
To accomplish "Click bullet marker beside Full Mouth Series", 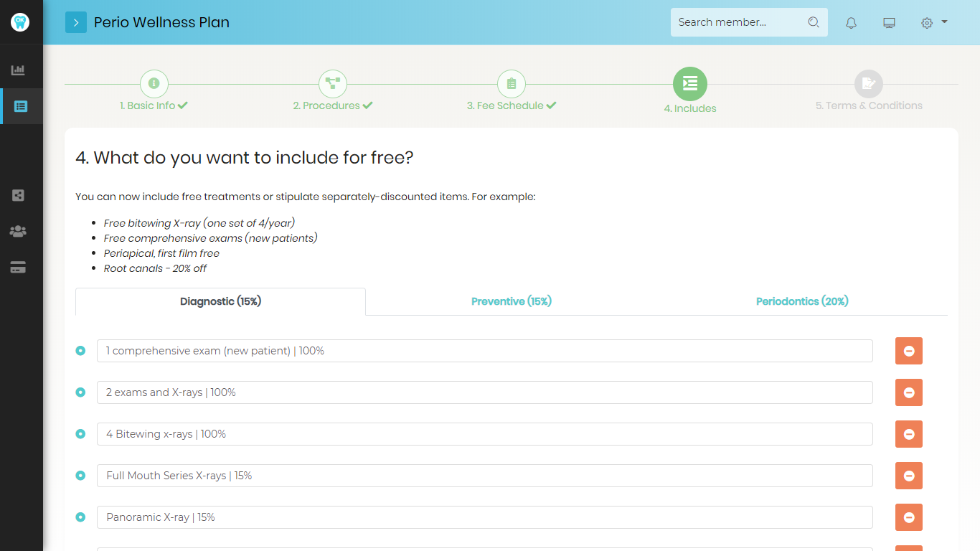I will pos(80,476).
